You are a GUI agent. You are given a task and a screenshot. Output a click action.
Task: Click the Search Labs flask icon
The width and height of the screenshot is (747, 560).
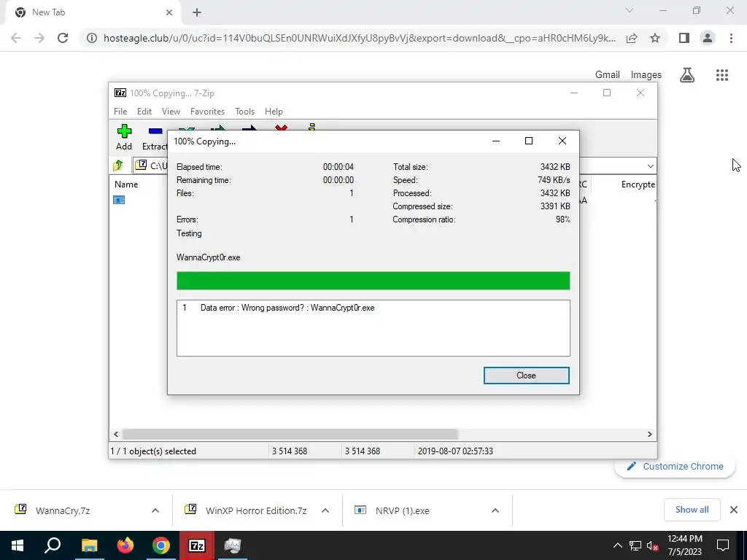point(687,75)
